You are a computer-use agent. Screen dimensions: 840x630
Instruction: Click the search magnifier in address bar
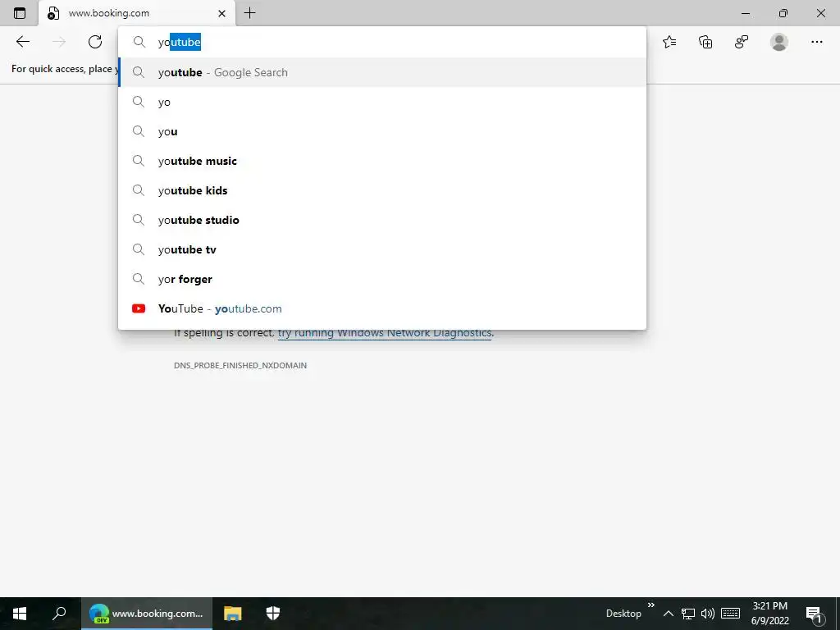[x=139, y=42]
